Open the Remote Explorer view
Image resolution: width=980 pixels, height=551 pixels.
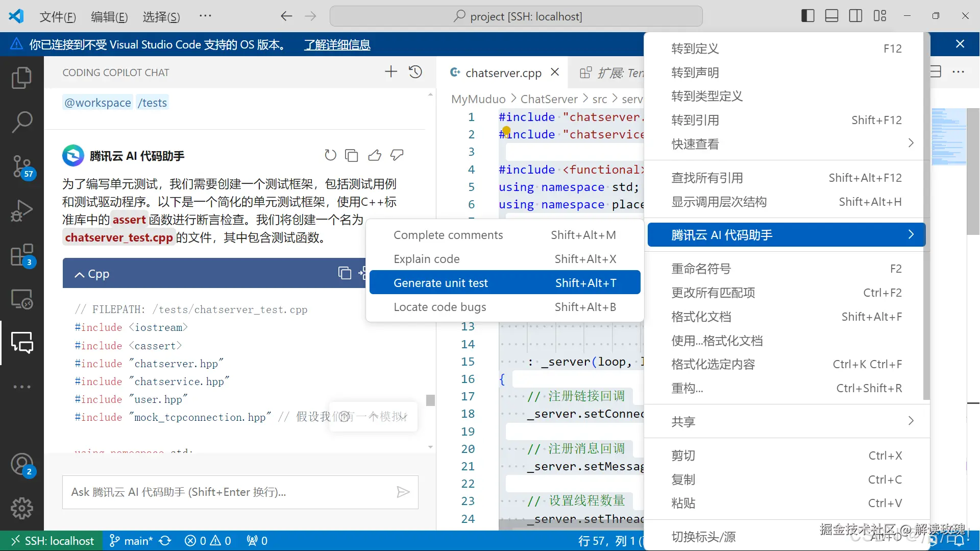pyautogui.click(x=21, y=299)
